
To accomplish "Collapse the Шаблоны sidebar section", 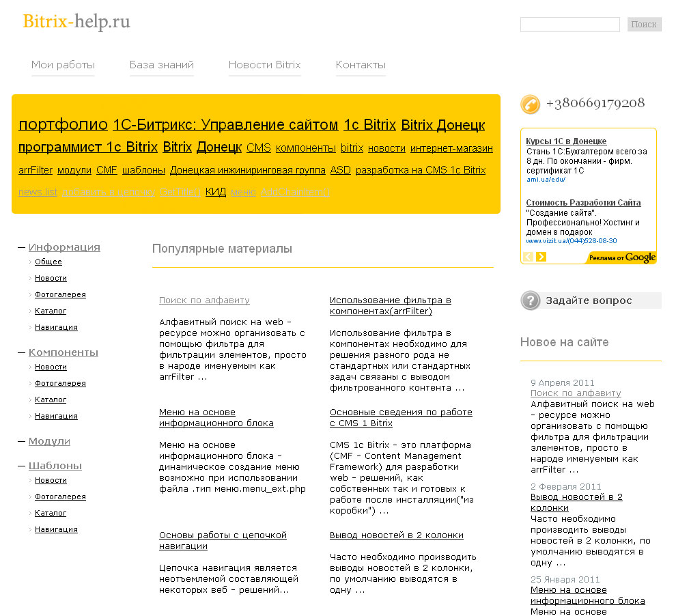I will [x=55, y=466].
